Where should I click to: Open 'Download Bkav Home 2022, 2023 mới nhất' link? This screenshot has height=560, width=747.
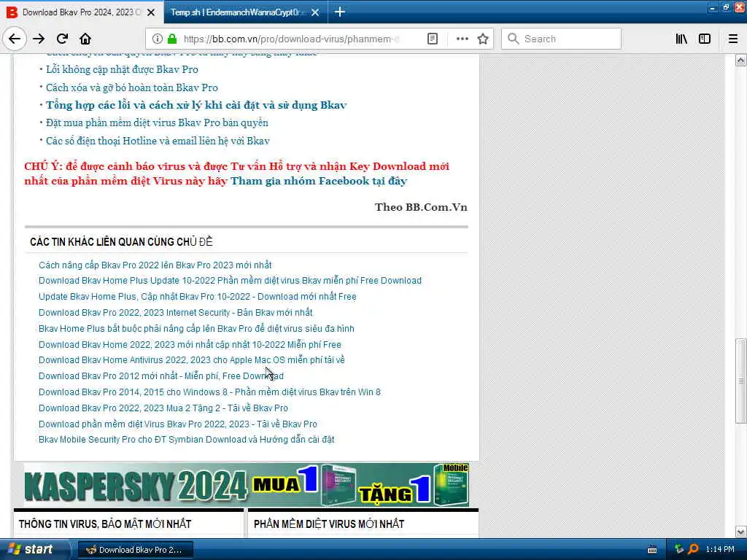190,345
